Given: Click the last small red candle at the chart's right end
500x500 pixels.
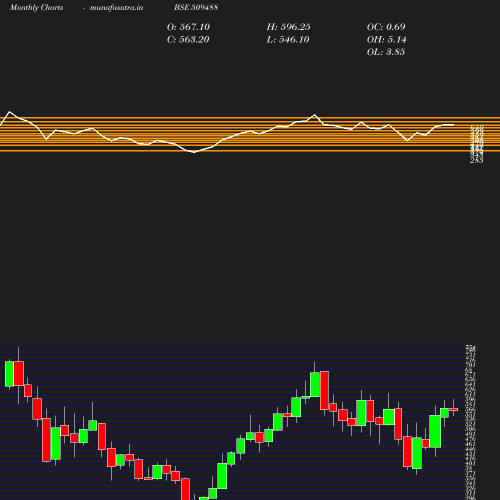Looking at the screenshot, I should click(454, 409).
